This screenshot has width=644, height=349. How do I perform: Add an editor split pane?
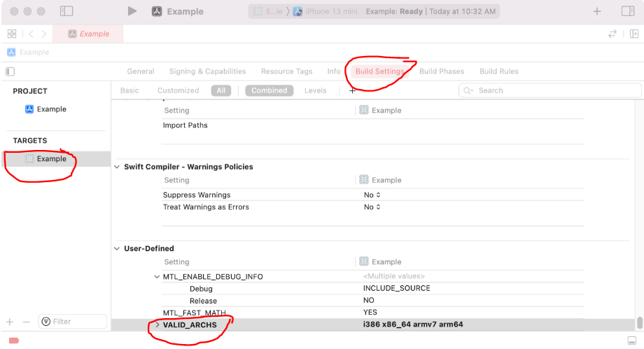(x=634, y=34)
